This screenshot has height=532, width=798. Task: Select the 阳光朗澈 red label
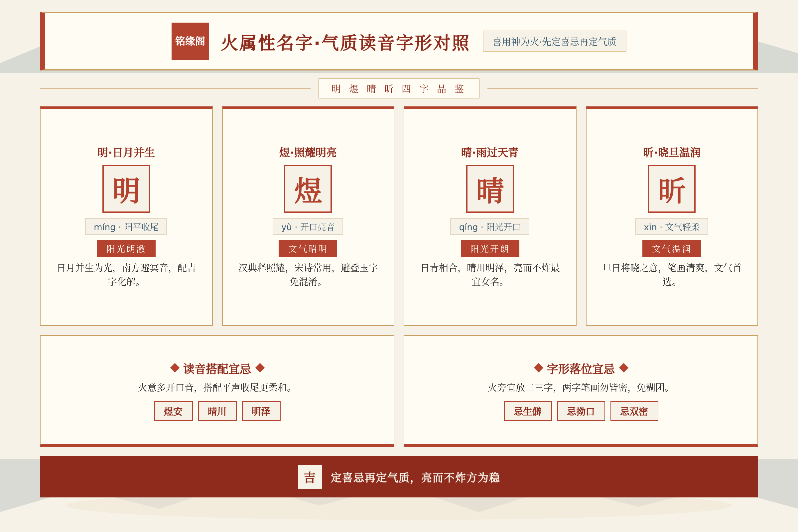pos(126,248)
